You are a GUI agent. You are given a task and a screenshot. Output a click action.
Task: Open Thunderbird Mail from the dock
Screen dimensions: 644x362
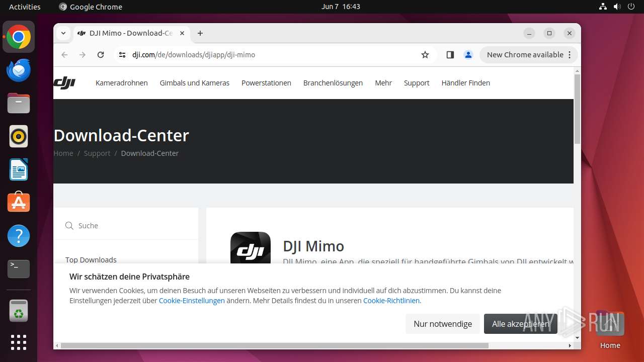point(19,70)
